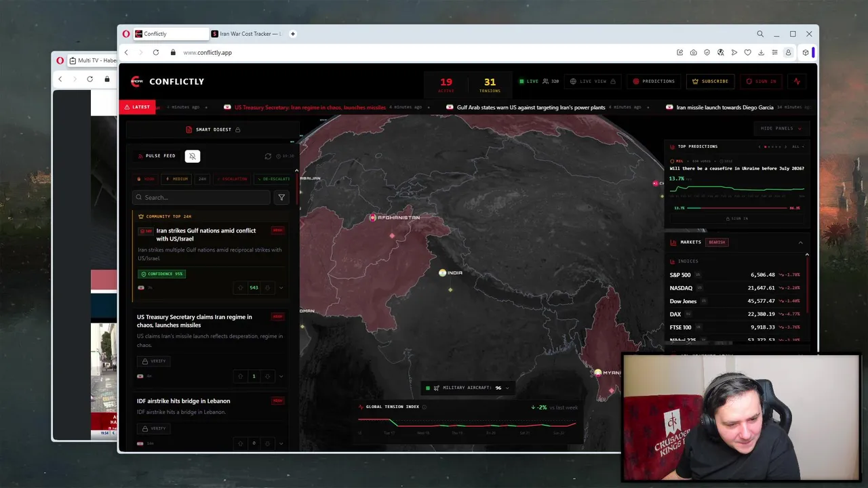Screen dimensions: 868x488
Task: Reload the Conflictly page
Action: pyautogui.click(x=156, y=52)
